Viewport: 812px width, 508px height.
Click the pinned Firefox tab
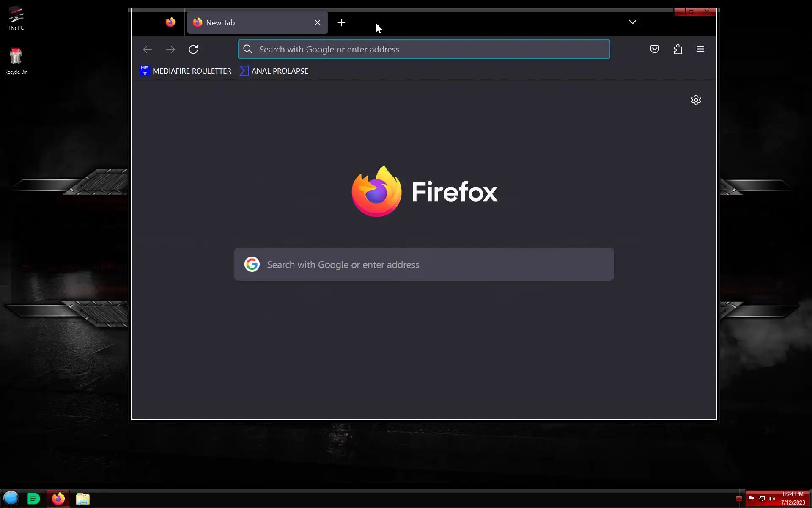(x=170, y=22)
